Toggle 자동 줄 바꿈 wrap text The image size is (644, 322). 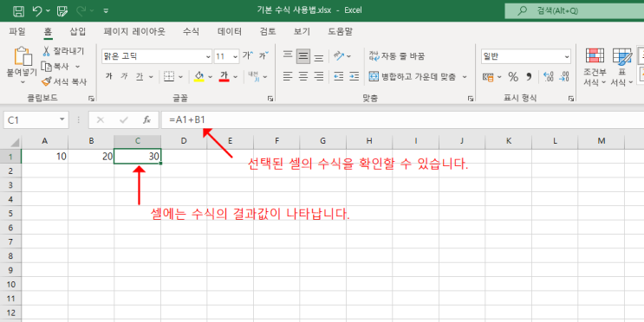397,55
